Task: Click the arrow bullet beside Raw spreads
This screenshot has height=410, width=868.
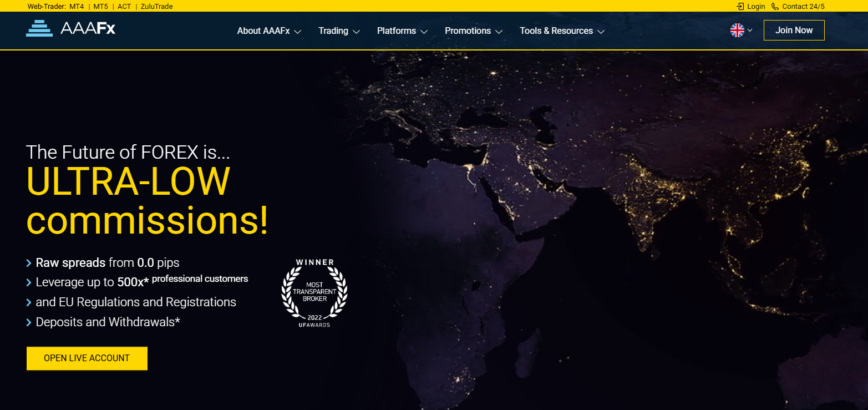Action: 29,263
